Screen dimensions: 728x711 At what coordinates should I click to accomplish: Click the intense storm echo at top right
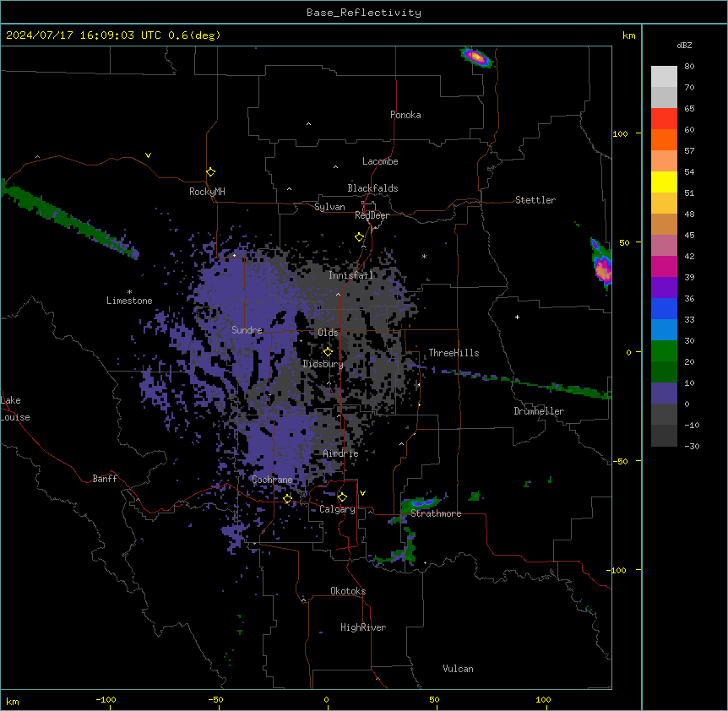click(476, 57)
